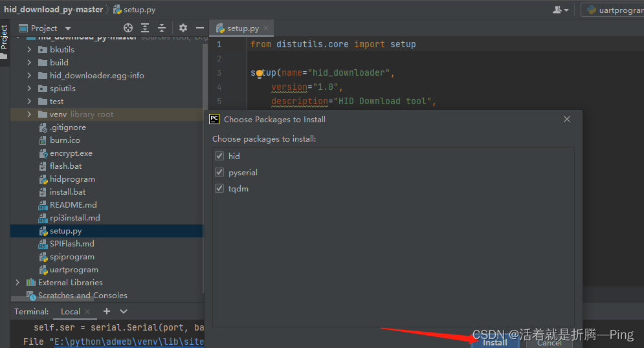This screenshot has width=644, height=348.
Task: Select flash.bat in project tree
Action: [x=66, y=166]
